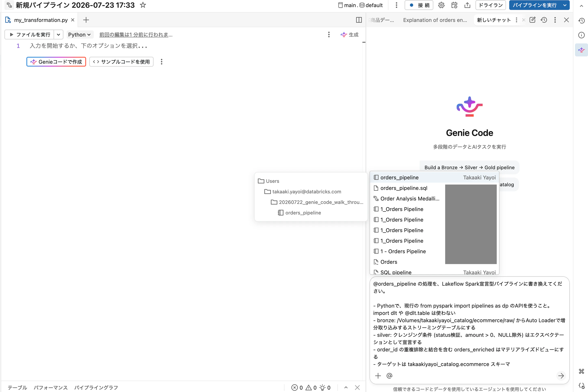Close the my_transformation.py tab
This screenshot has width=588, height=392.
[x=73, y=20]
